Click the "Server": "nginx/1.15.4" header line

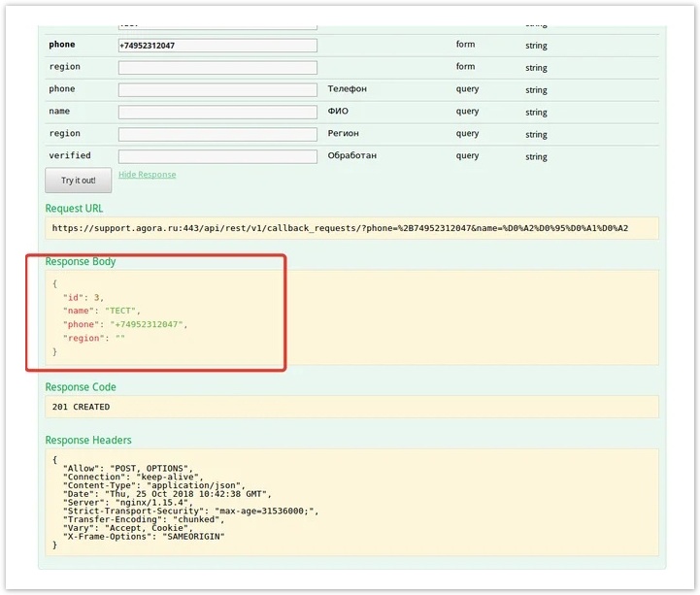point(128,503)
